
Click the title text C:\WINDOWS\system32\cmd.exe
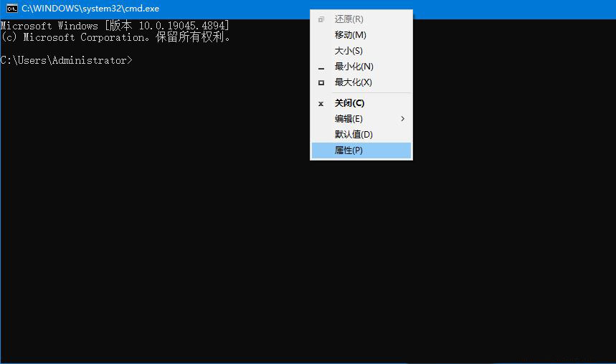[90, 9]
